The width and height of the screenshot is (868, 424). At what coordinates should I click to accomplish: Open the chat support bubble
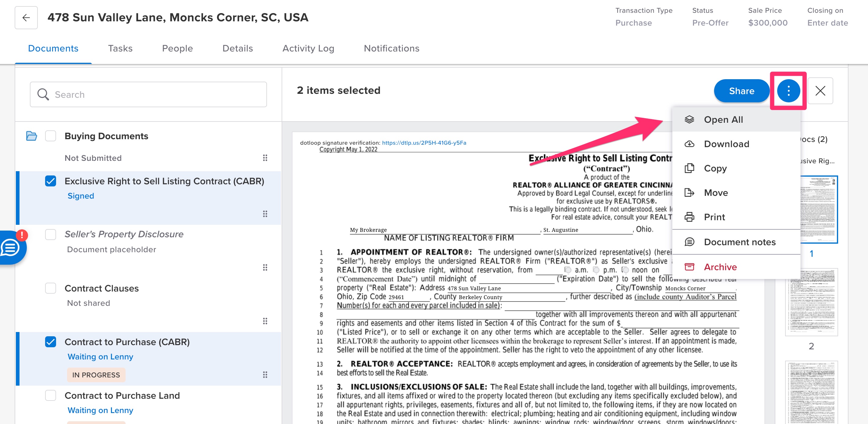[10, 248]
